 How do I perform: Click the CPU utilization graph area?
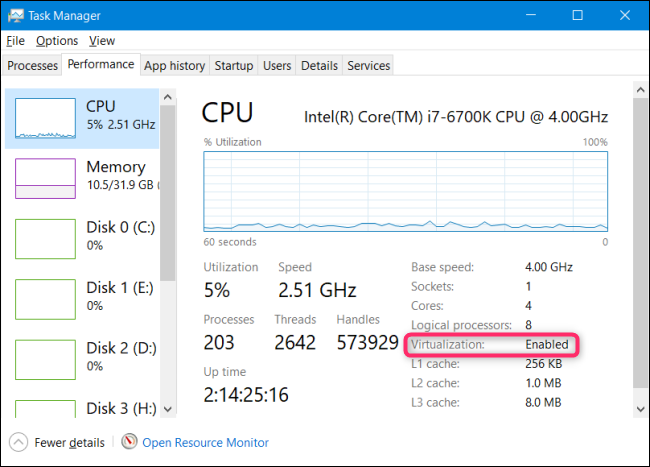pyautogui.click(x=405, y=192)
